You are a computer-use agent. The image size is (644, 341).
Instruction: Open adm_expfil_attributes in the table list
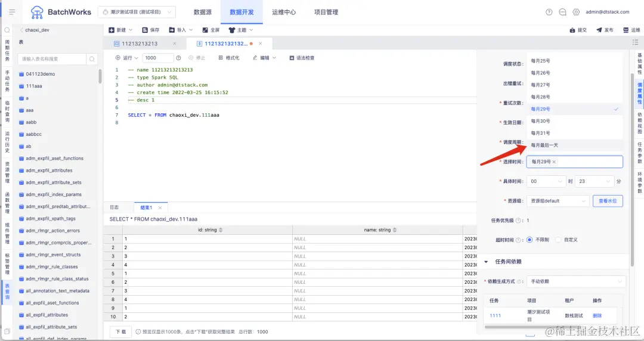click(49, 170)
